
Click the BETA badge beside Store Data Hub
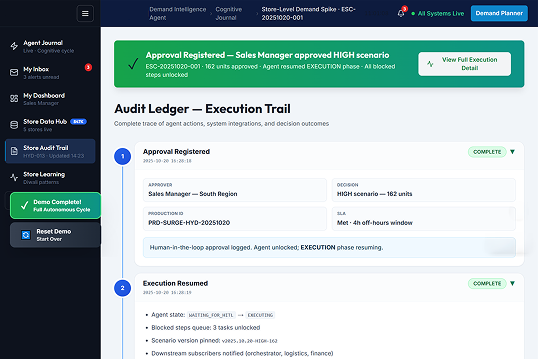(x=79, y=121)
